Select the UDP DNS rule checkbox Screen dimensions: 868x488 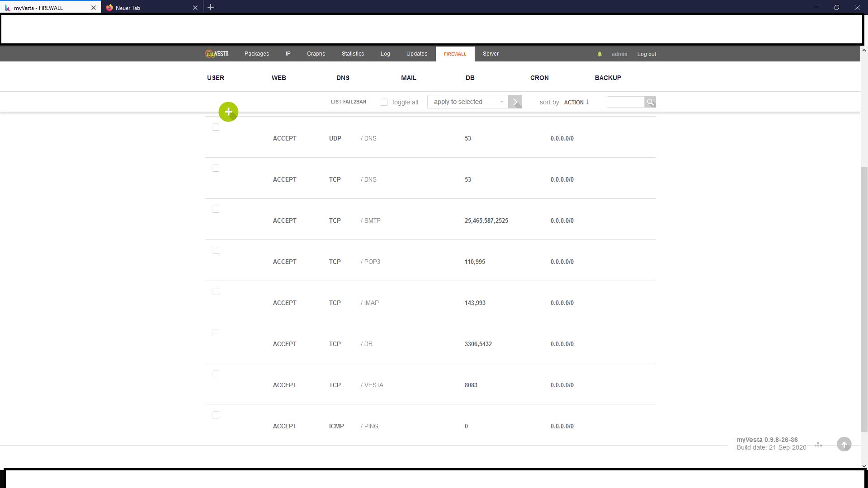216,127
